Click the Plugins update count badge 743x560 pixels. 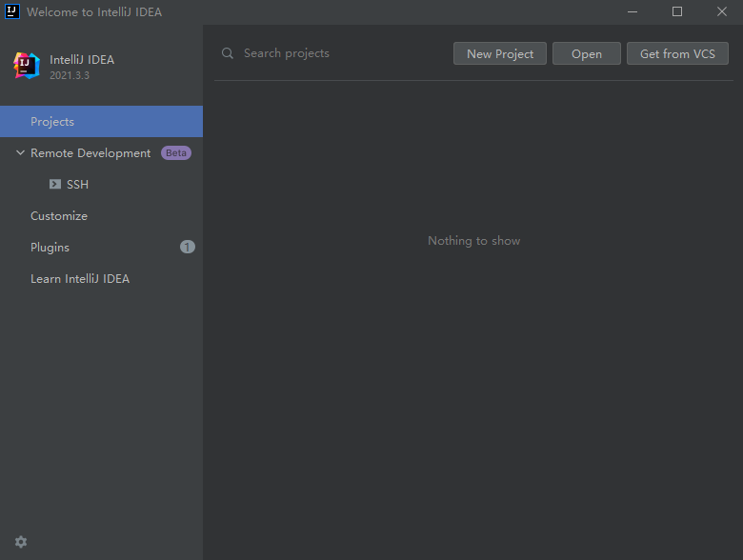click(x=188, y=247)
